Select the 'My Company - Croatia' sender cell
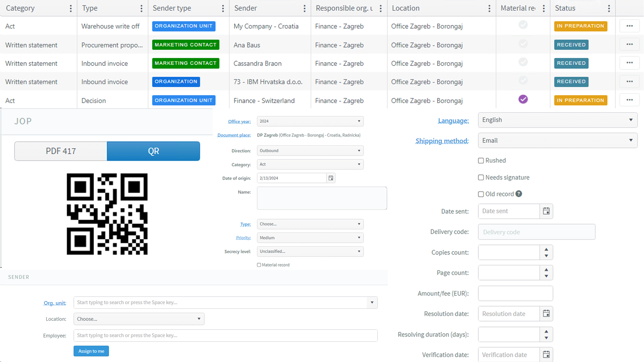Screen dimensions: 644x362 click(266, 26)
